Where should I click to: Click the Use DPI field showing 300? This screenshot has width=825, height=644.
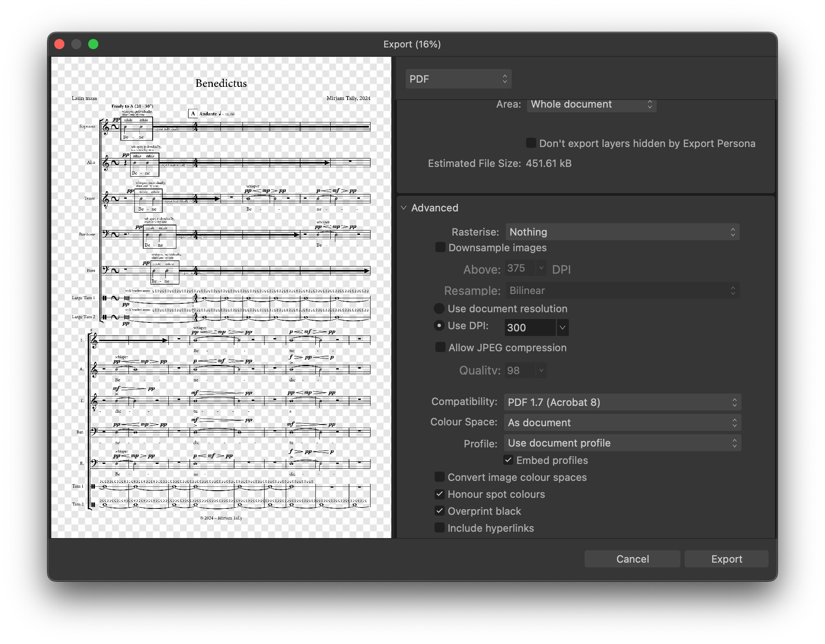tap(530, 328)
